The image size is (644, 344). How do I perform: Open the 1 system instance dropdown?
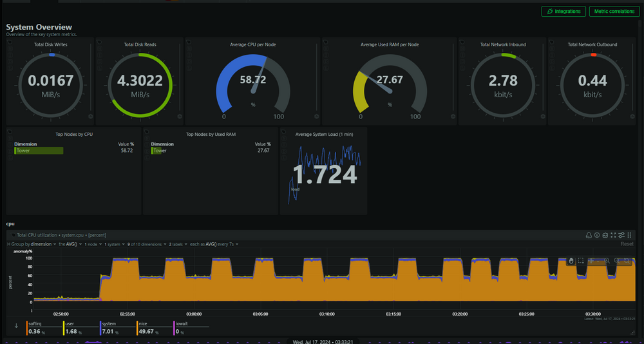pos(114,244)
